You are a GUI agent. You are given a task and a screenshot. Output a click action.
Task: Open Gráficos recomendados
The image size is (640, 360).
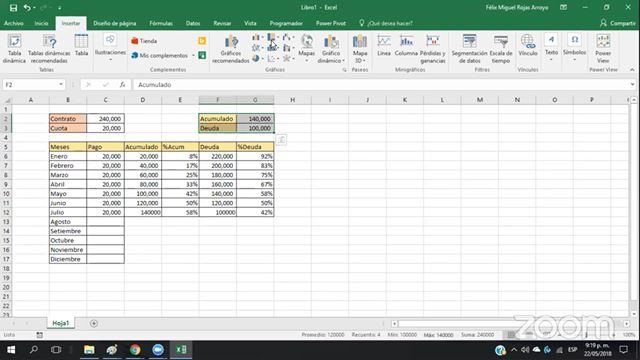(231, 49)
